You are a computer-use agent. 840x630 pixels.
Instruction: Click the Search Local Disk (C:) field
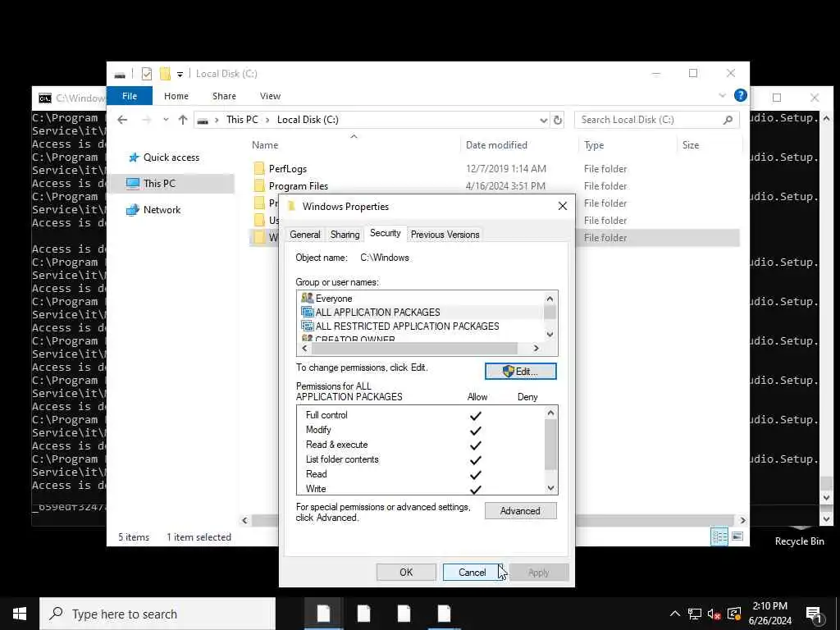click(657, 120)
